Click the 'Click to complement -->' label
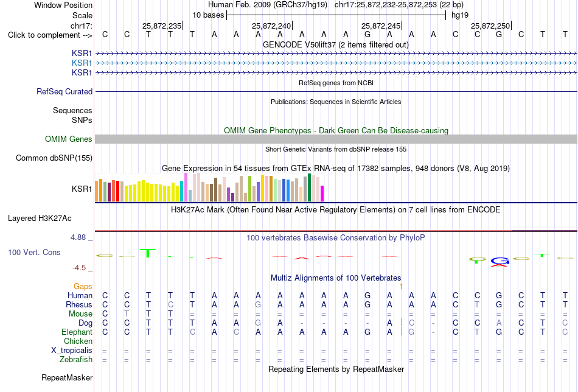This screenshot has width=578, height=392. [x=50, y=35]
